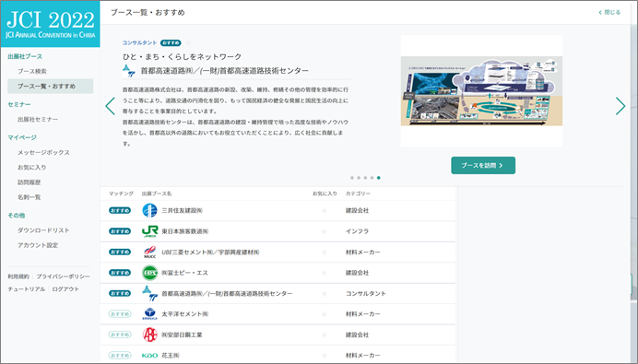Screen dimensions: 638x364
Task: Open ダウンロードリスト in the sidebar
Action: pos(43,230)
